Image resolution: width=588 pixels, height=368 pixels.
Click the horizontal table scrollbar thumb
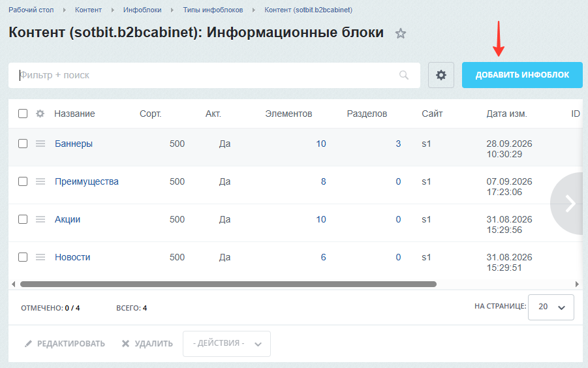coord(228,284)
